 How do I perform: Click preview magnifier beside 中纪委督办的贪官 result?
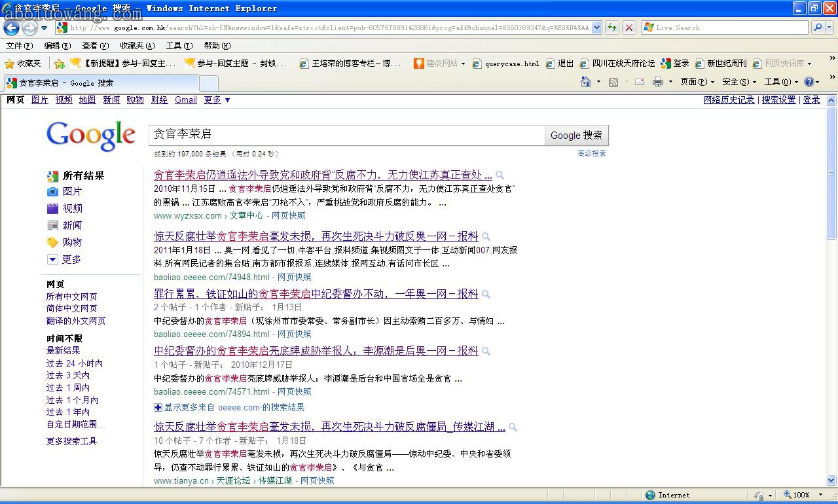(486, 351)
